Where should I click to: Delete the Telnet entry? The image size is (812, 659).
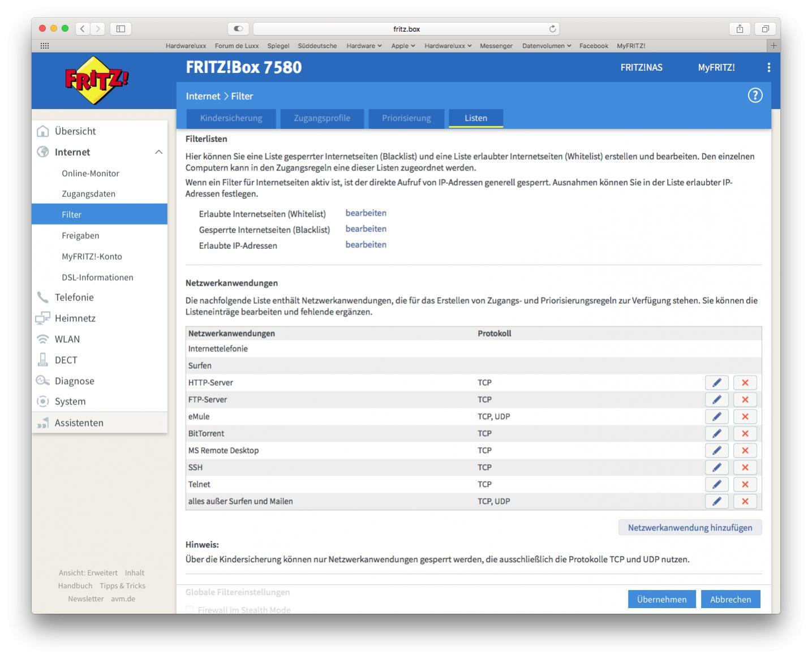tap(745, 485)
